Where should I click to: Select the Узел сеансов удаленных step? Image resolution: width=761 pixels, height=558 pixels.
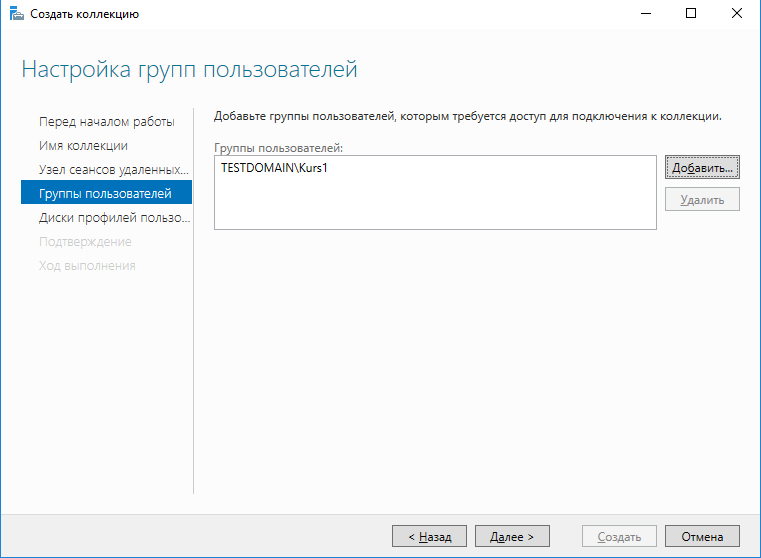coord(113,170)
